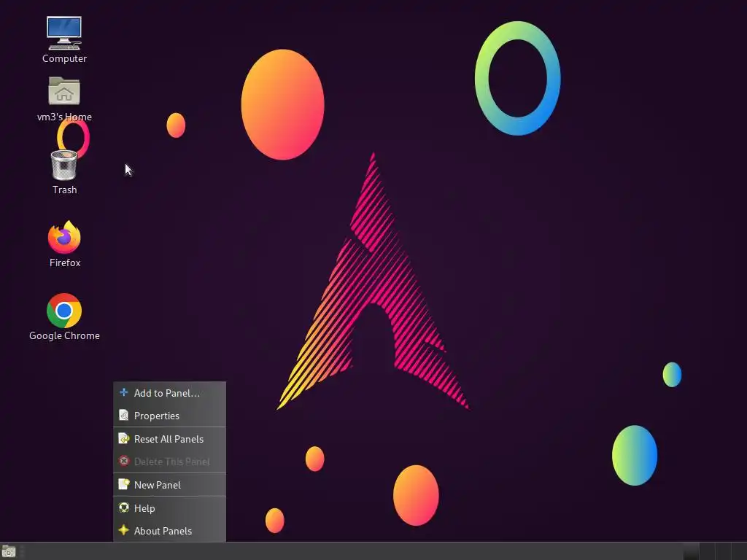The width and height of the screenshot is (747, 560).
Task: Select Reset All Panels menu entry
Action: click(169, 439)
